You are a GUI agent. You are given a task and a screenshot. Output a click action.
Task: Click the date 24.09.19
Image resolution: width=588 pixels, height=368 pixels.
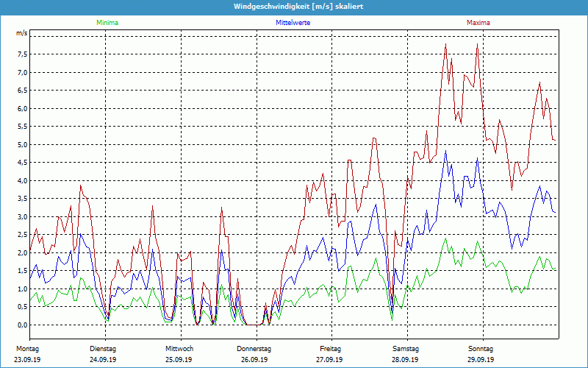pos(103,359)
